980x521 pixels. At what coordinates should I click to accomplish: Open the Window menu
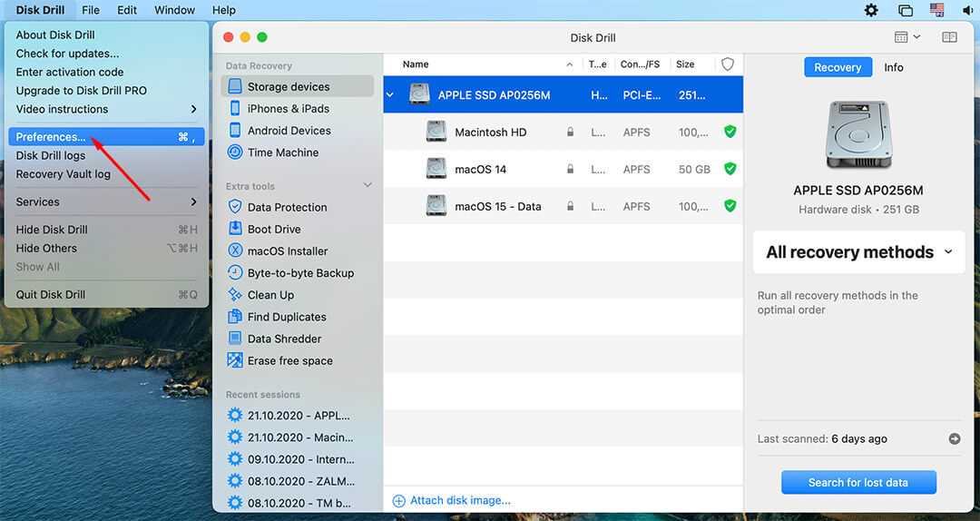[174, 10]
